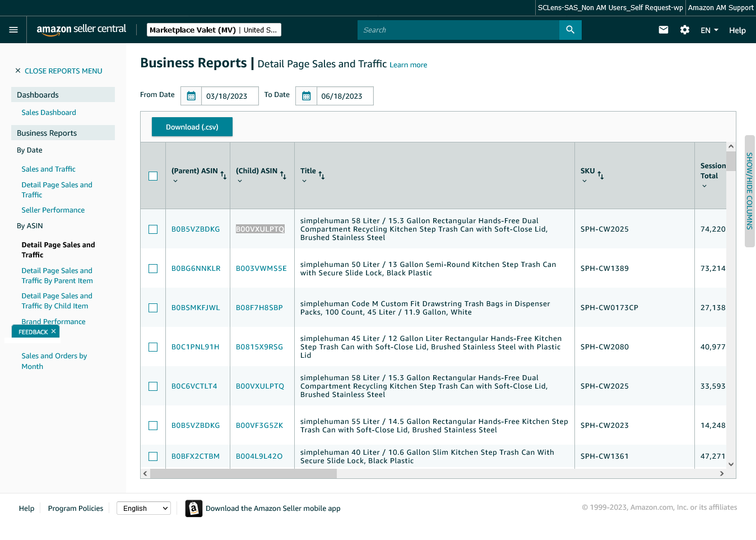The height and width of the screenshot is (540, 756).
Task: Click SCLens-SAS_Non AM Users_Self Request-wp tab
Action: tap(610, 8)
